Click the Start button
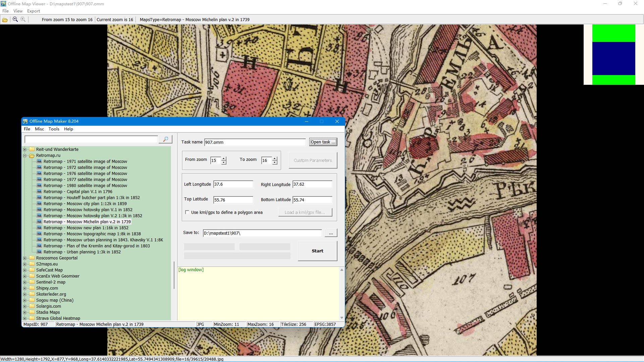This screenshot has height=362, width=644. 317,251
